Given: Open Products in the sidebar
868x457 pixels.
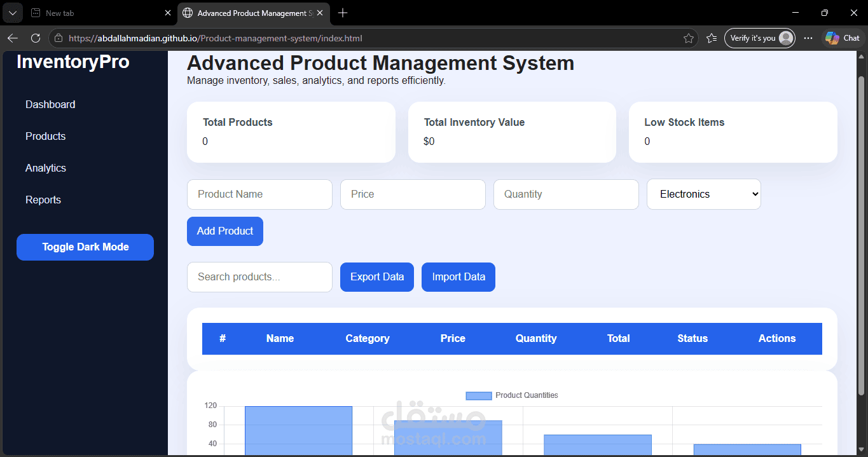Looking at the screenshot, I should [x=46, y=136].
